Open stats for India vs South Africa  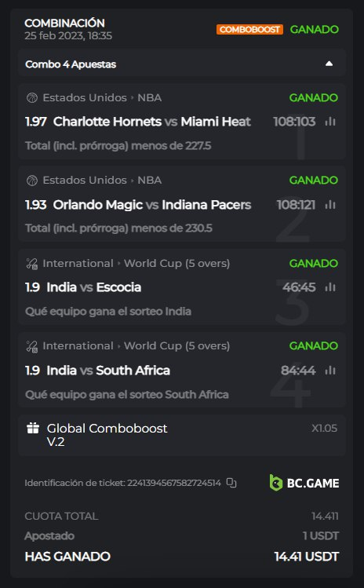pyautogui.click(x=330, y=371)
